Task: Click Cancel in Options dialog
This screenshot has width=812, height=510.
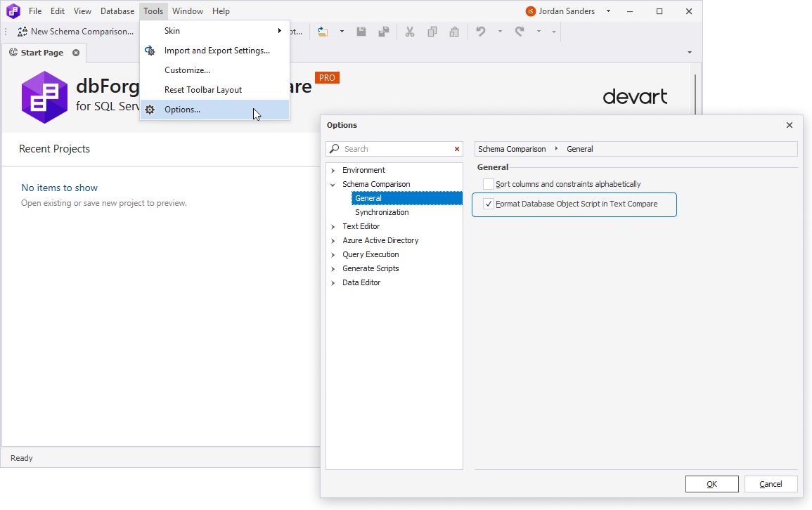Action: click(x=771, y=484)
